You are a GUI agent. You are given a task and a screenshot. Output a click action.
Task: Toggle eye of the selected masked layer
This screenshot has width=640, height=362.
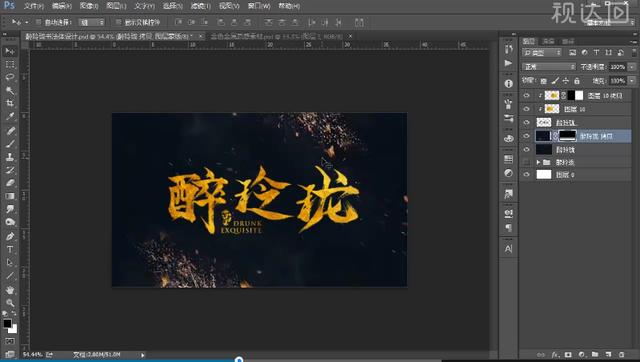point(527,136)
